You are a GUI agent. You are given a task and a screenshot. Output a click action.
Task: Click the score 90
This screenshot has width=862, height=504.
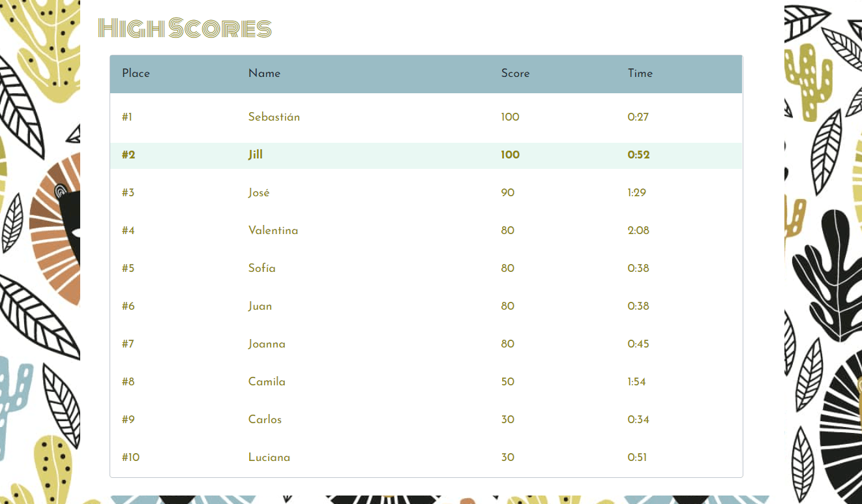pyautogui.click(x=507, y=193)
